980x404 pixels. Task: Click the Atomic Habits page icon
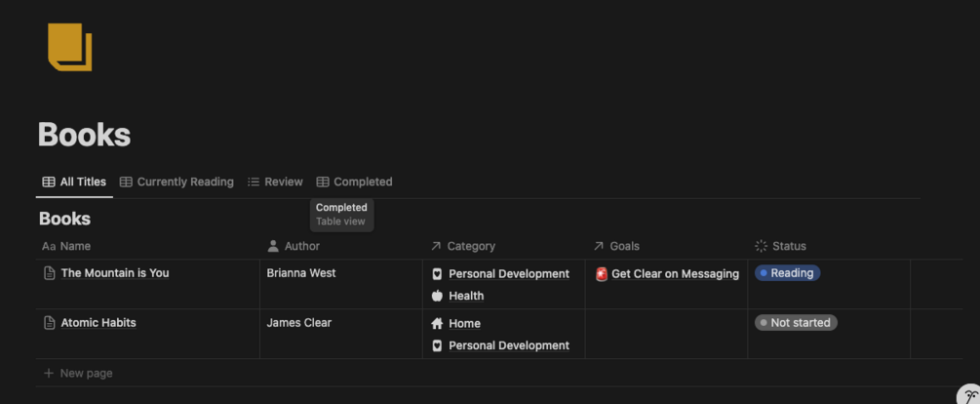pos(49,323)
